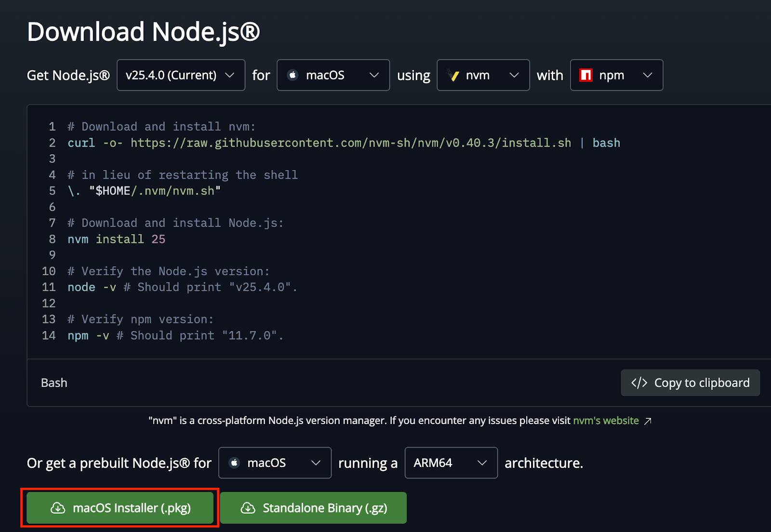Click the code brackets icon on Copy button

(639, 383)
